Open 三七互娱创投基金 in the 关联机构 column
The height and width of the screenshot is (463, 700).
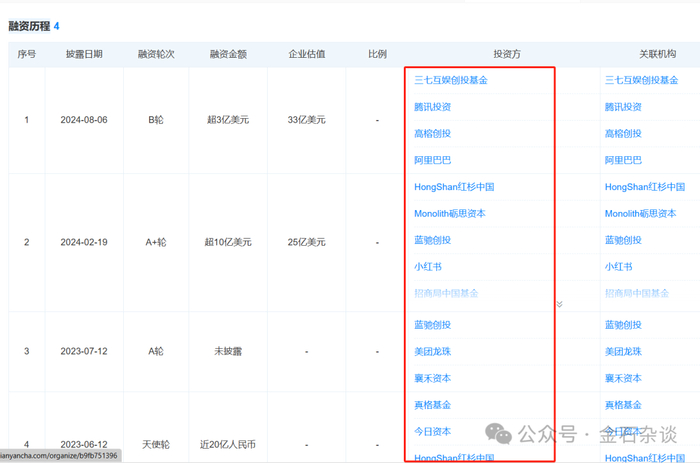pyautogui.click(x=641, y=80)
